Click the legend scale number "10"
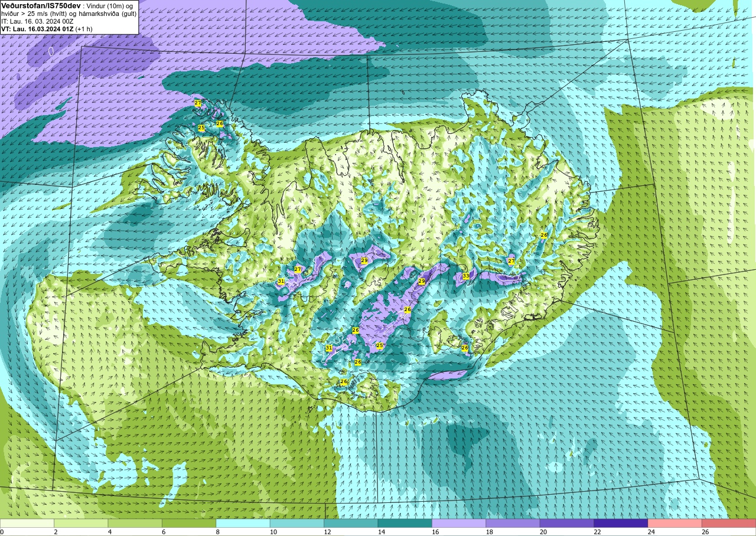Screen dimensions: 756x536 [273, 532]
